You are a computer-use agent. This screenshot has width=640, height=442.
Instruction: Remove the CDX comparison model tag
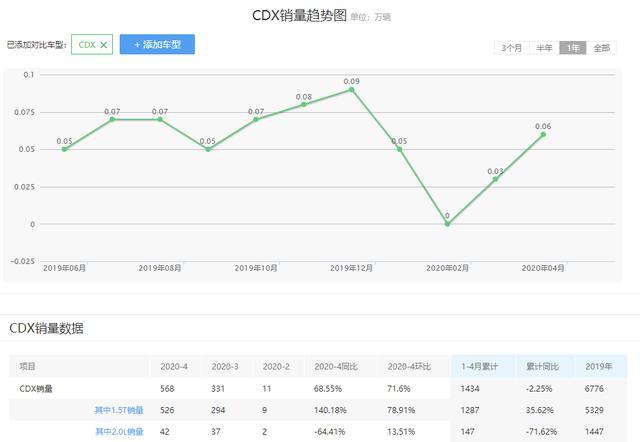104,45
